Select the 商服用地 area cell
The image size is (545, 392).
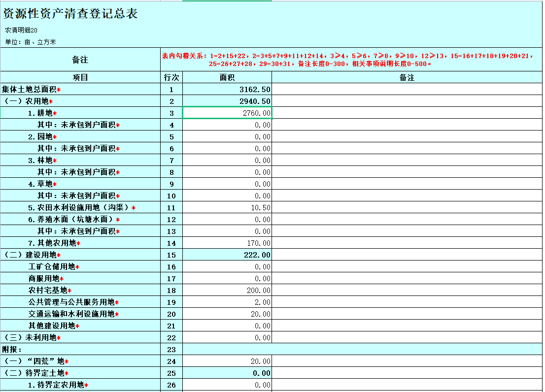227,278
